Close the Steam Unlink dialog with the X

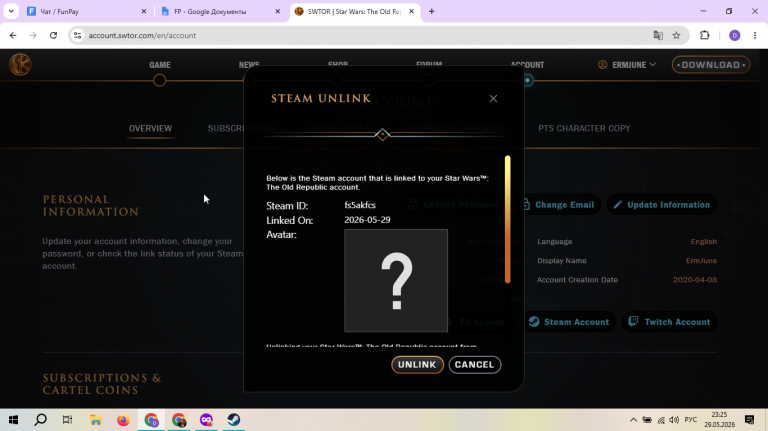click(x=493, y=98)
